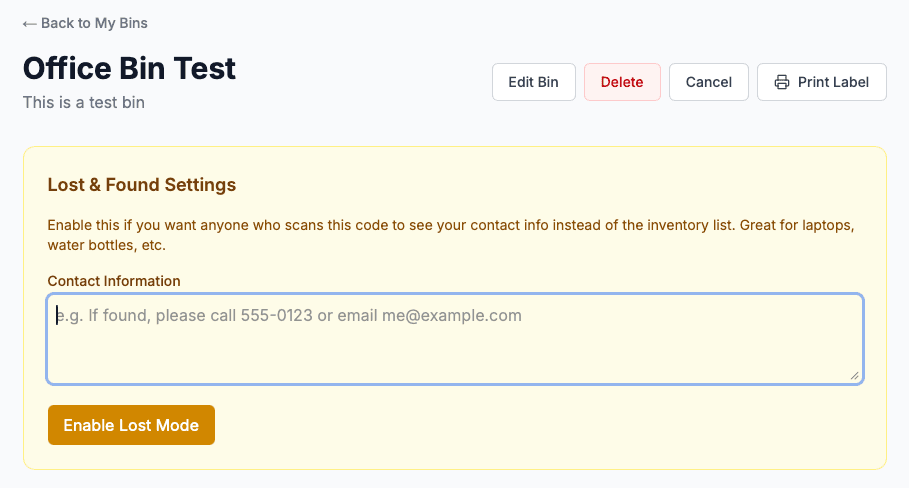Click empty yellow space right of settings heading
The height and width of the screenshot is (488, 909).
[x=550, y=185]
